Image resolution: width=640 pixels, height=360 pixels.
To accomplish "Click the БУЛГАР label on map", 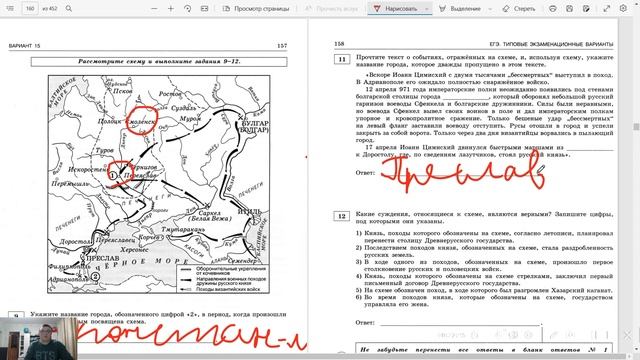I will pos(255,123).
